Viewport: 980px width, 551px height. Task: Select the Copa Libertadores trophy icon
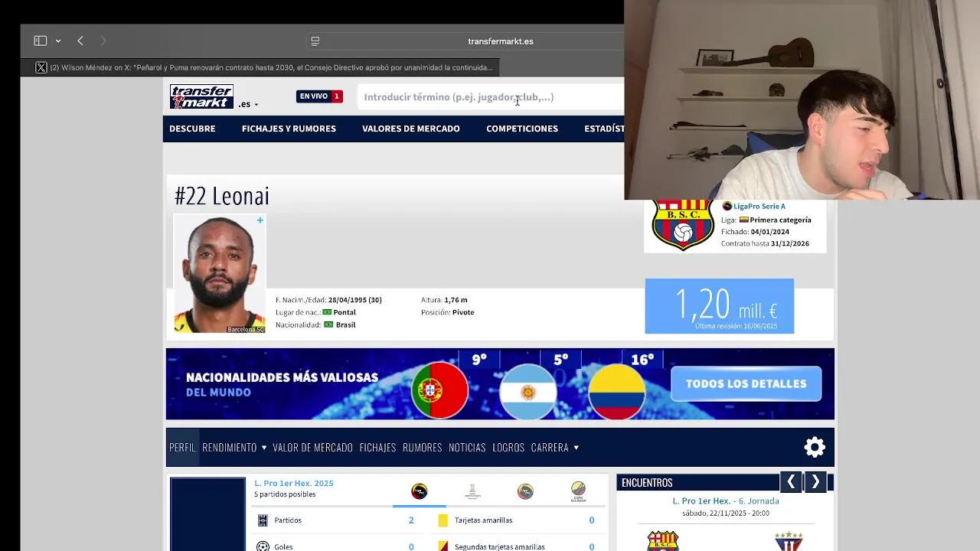click(473, 491)
